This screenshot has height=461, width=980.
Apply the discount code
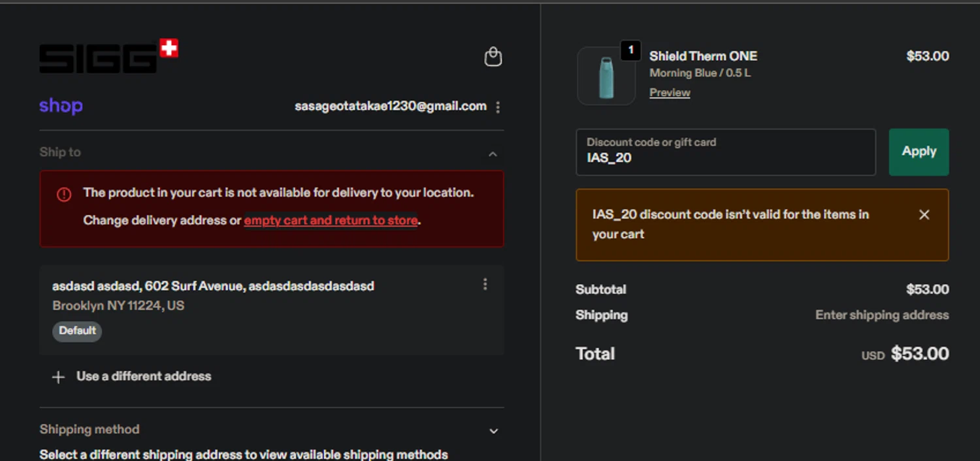click(x=919, y=151)
